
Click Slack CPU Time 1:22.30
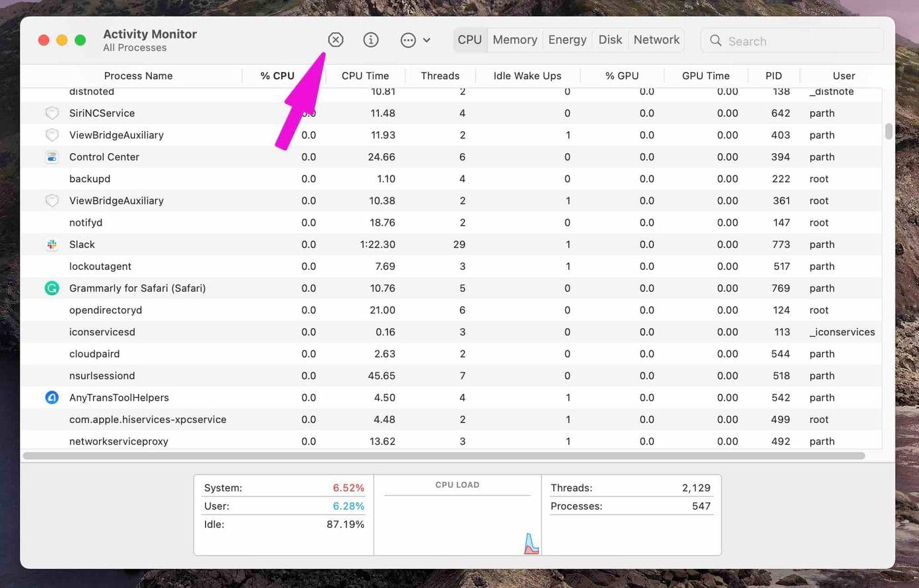pyautogui.click(x=378, y=244)
